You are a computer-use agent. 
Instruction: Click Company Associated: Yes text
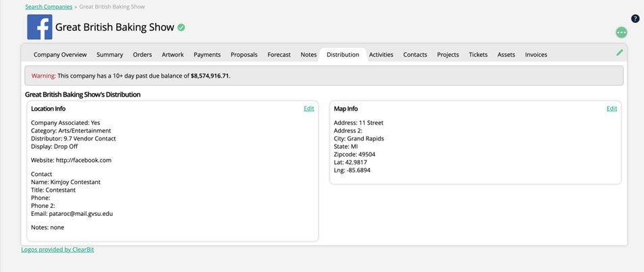pyautogui.click(x=65, y=123)
